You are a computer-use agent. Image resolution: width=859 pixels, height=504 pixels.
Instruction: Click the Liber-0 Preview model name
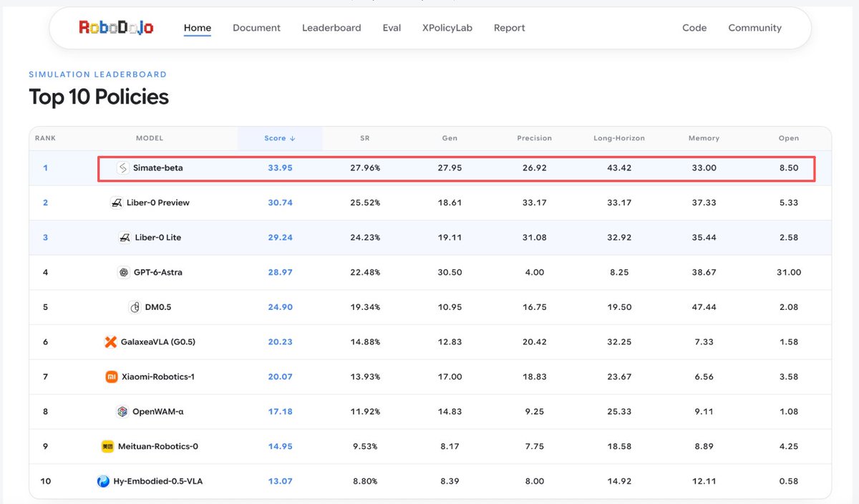[x=158, y=203]
